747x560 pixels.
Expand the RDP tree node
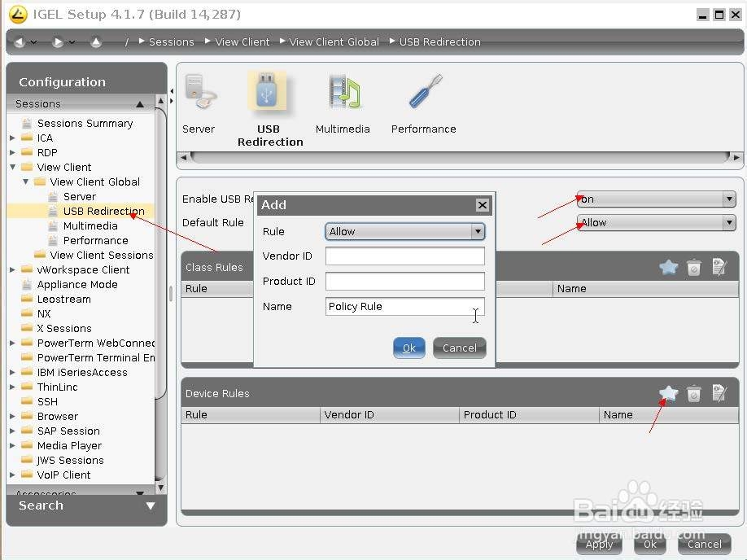[x=12, y=153]
